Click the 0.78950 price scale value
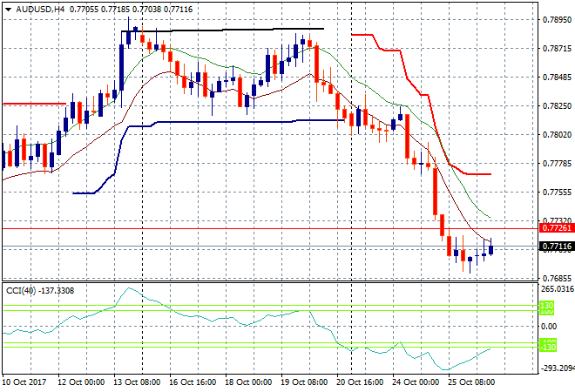Viewport: 575px width, 392px height. (x=557, y=19)
